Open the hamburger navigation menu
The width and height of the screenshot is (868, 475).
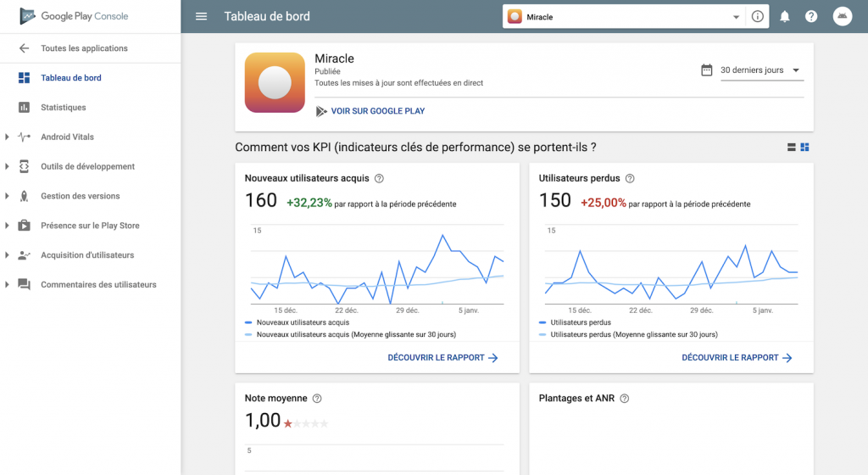[x=201, y=17]
